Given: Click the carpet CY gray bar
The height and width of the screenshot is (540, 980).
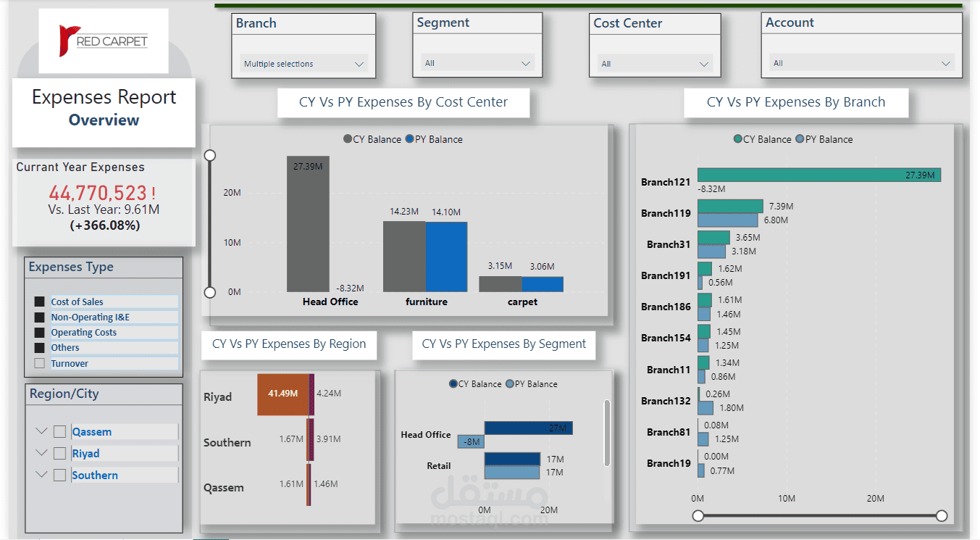Looking at the screenshot, I should [x=501, y=284].
